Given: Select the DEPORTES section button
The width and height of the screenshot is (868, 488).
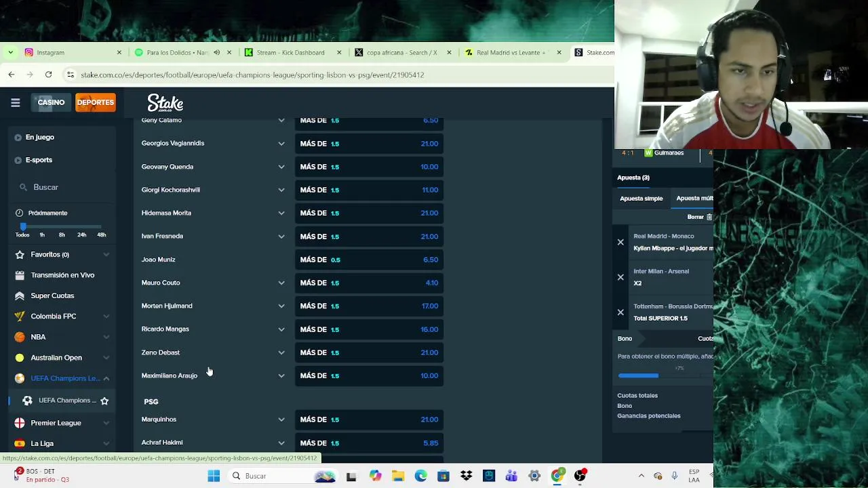Looking at the screenshot, I should click(x=95, y=102).
